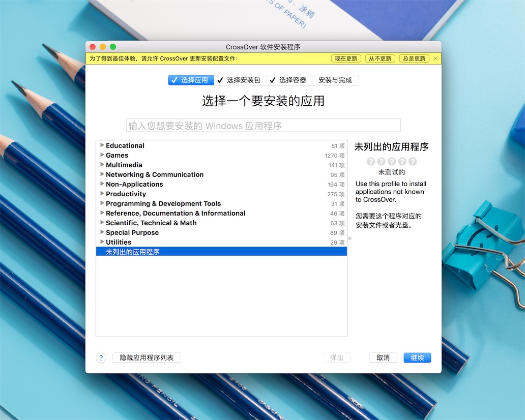Expand the Special Purpose category
This screenshot has height=420, width=525.
pos(102,232)
